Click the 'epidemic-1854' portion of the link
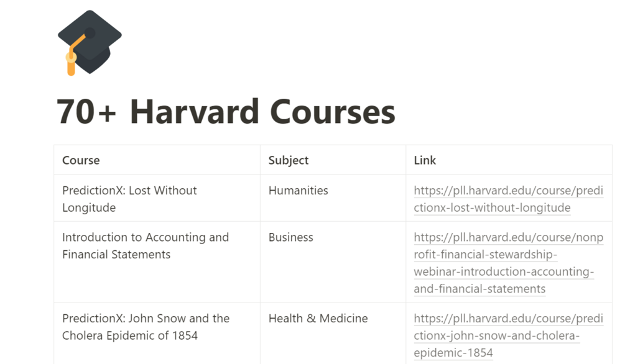This screenshot has width=625, height=364. point(453,352)
